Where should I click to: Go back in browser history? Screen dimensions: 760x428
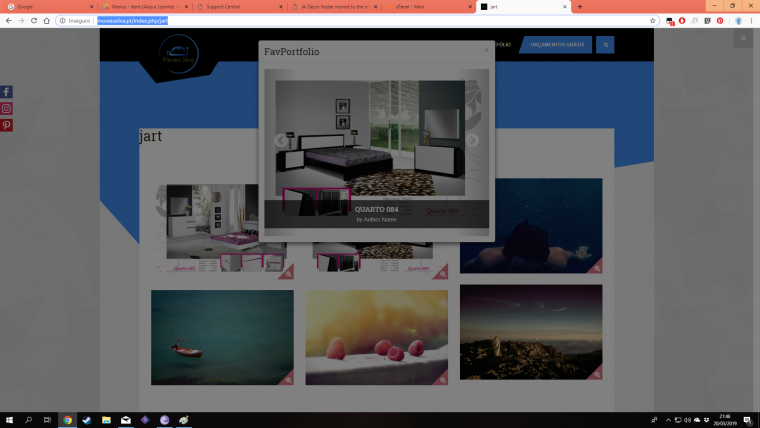pos(8,21)
